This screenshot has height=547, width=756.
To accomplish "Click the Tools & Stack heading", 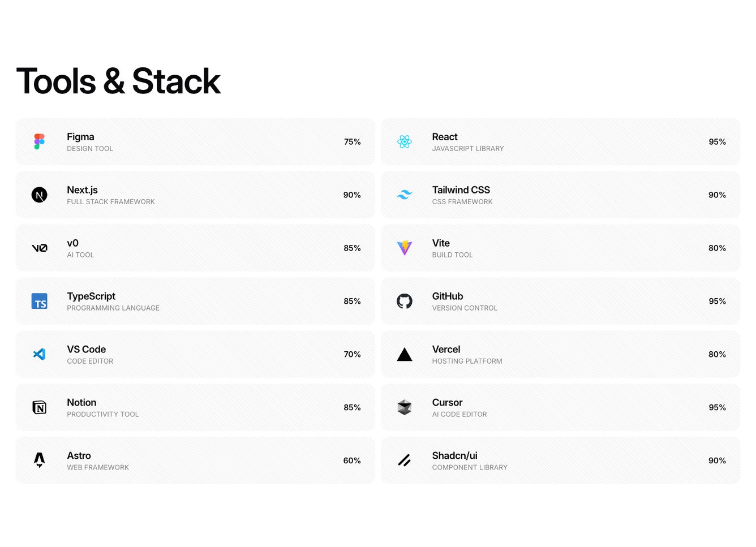I will pos(118,81).
